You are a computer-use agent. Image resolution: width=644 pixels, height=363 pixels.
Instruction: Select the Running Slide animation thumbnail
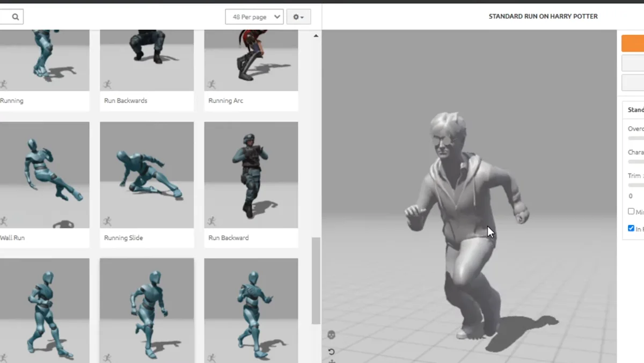(x=147, y=175)
